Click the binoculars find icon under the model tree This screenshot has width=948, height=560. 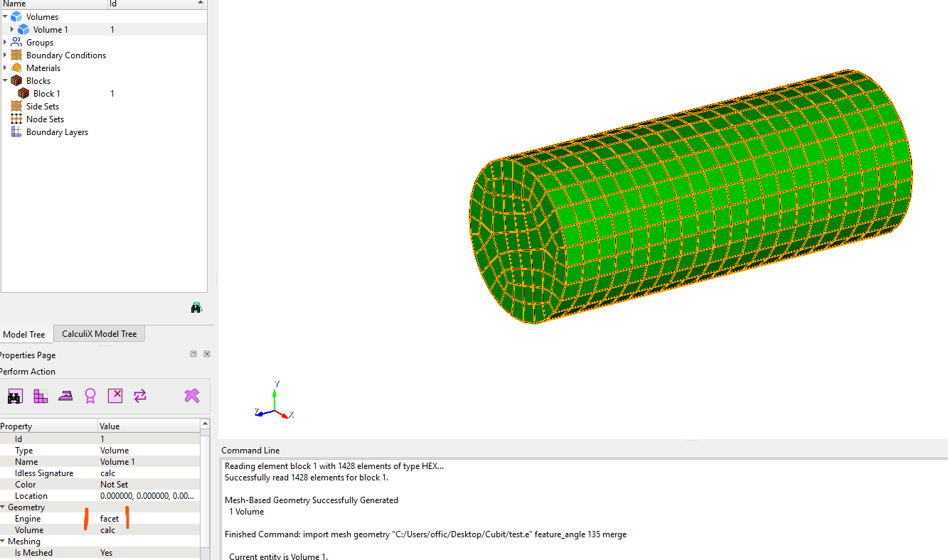coord(196,308)
